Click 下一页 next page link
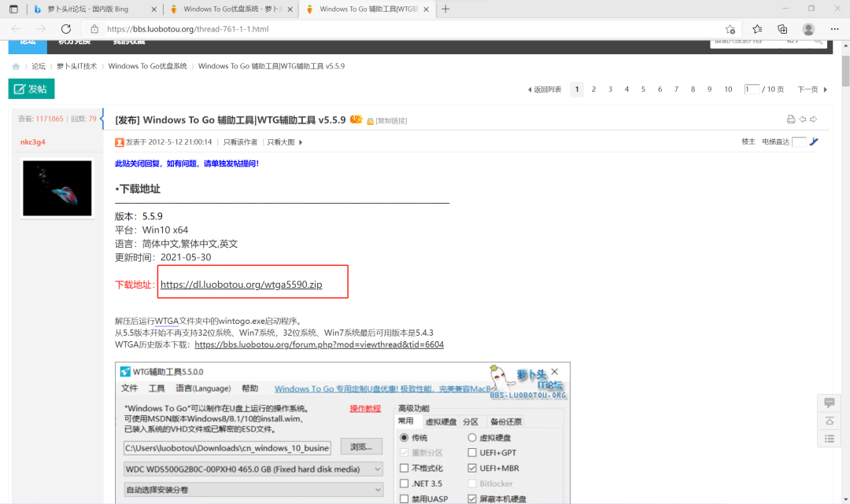The width and height of the screenshot is (850, 504). click(x=812, y=90)
